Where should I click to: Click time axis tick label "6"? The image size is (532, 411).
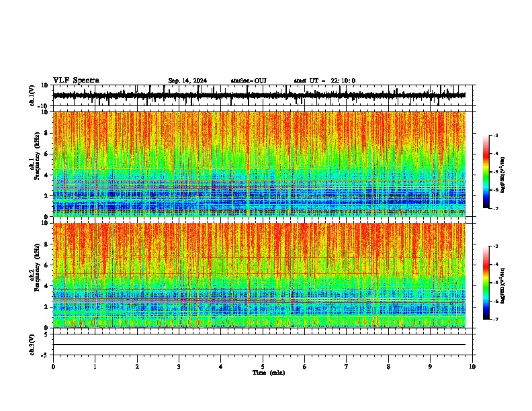[x=305, y=367]
